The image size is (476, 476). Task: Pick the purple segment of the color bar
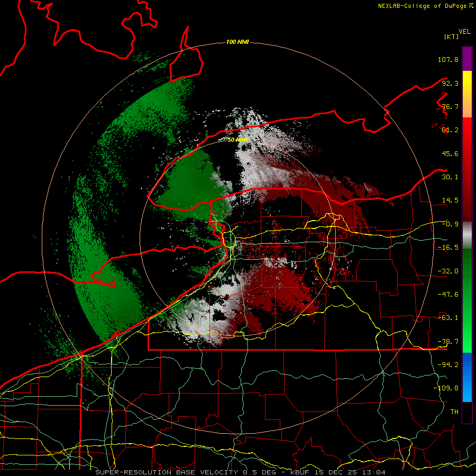(467, 59)
